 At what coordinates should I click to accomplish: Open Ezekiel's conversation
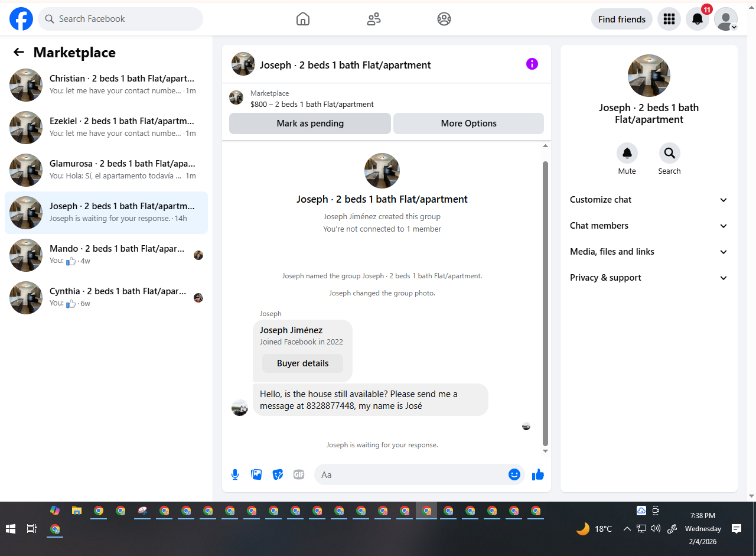[106, 128]
